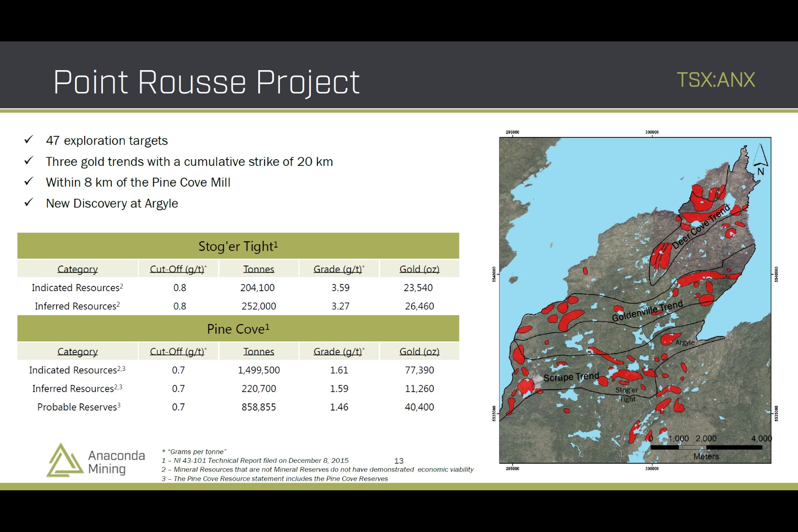Click the 858,855 tonnes cell

[x=259, y=407]
